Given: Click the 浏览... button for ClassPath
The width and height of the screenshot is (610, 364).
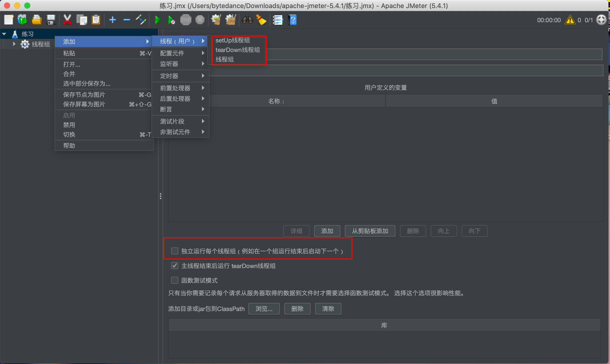Looking at the screenshot, I should tap(264, 308).
